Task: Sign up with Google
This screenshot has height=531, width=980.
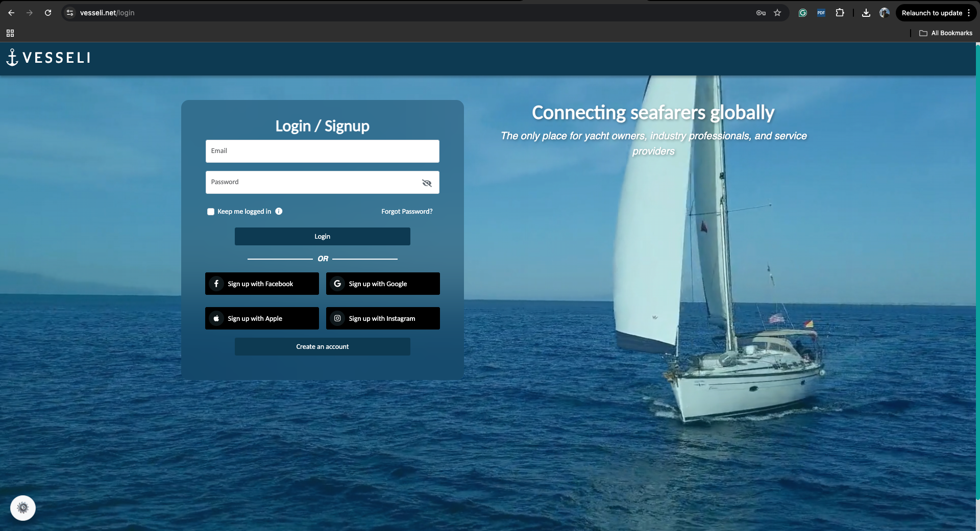Action: tap(383, 284)
